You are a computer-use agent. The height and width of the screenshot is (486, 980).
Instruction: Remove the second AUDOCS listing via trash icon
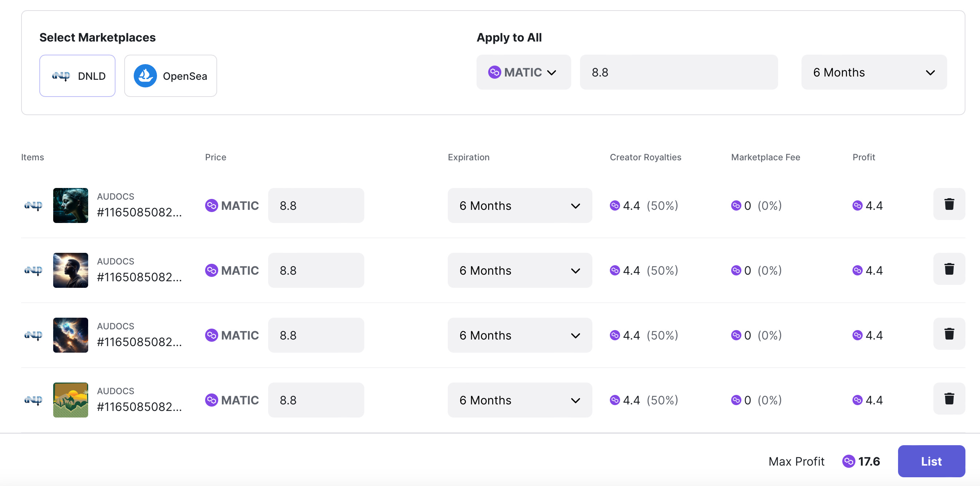(x=949, y=269)
